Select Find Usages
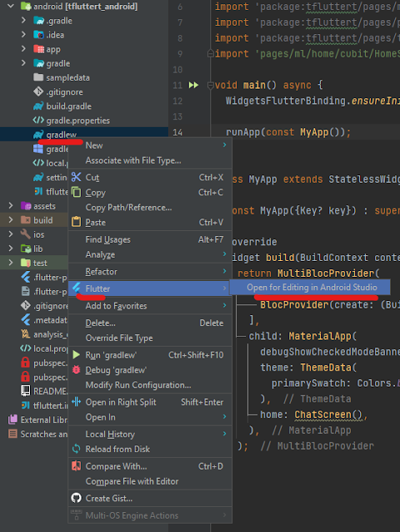400x532 pixels. [x=150, y=239]
